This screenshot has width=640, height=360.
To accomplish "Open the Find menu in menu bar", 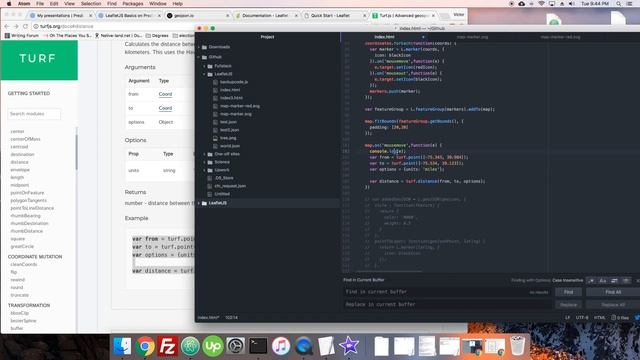I will 112,4.
